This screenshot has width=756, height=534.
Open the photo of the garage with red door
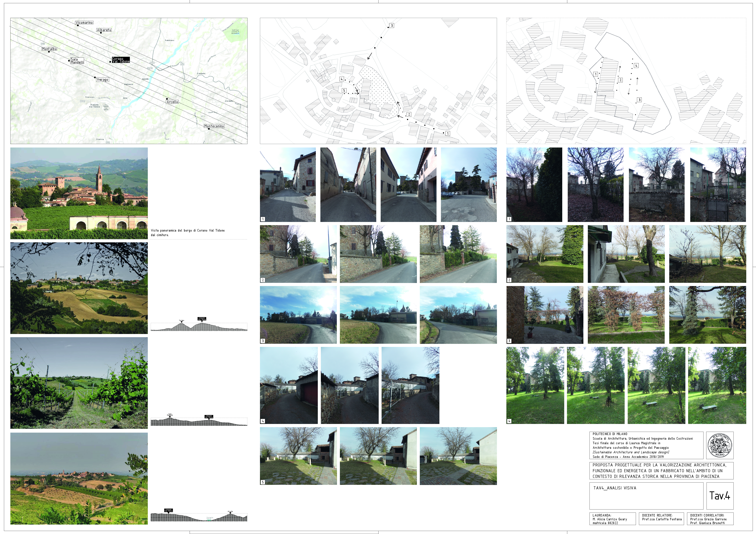coord(289,385)
